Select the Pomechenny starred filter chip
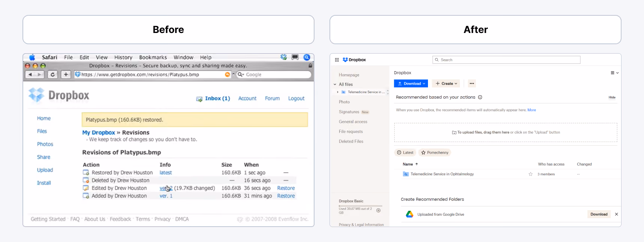Viewport: 644px width, 242px height. pyautogui.click(x=435, y=152)
